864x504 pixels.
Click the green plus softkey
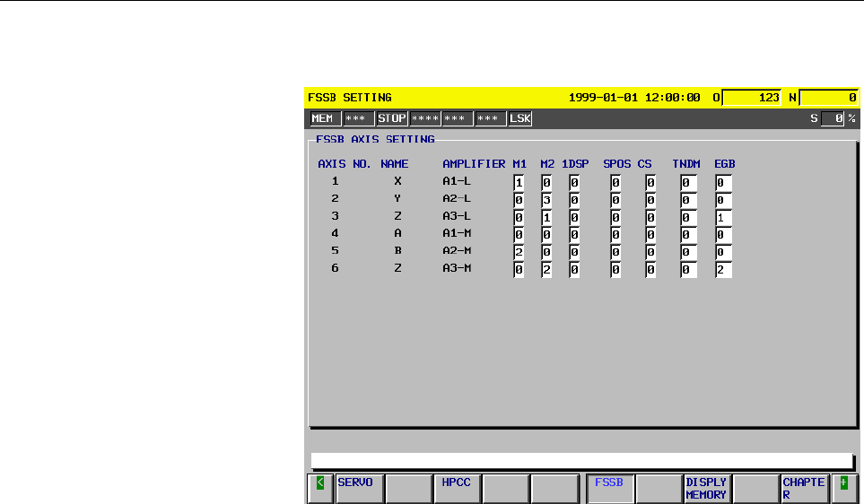tap(843, 489)
